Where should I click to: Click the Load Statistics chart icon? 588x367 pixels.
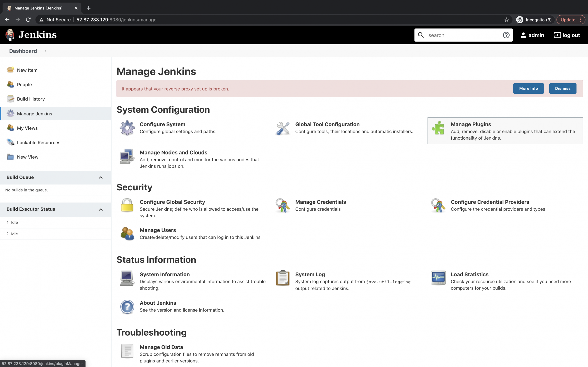tap(438, 278)
